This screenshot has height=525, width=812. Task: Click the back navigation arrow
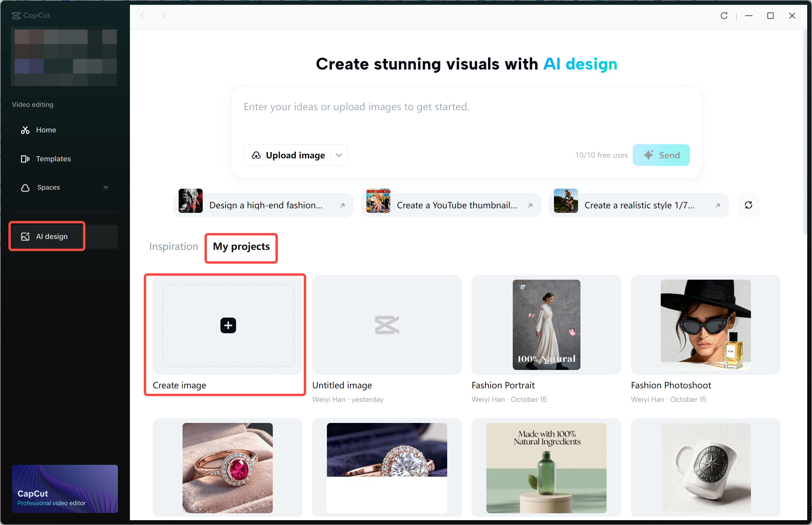pos(142,16)
